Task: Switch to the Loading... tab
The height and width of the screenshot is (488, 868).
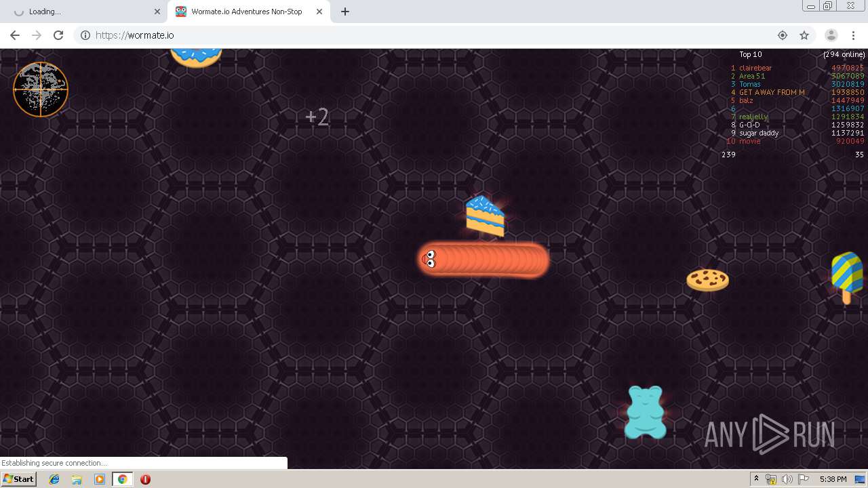Action: pos(85,12)
